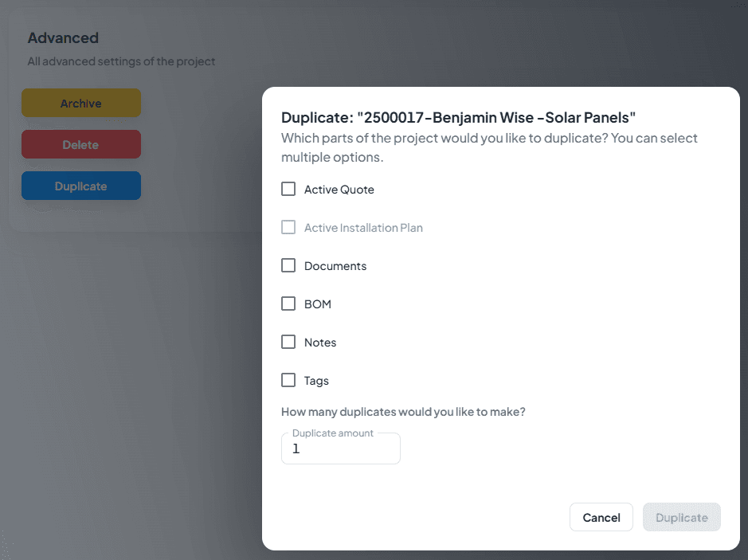
Task: Click the "Active Quote" label text
Action: tap(339, 190)
